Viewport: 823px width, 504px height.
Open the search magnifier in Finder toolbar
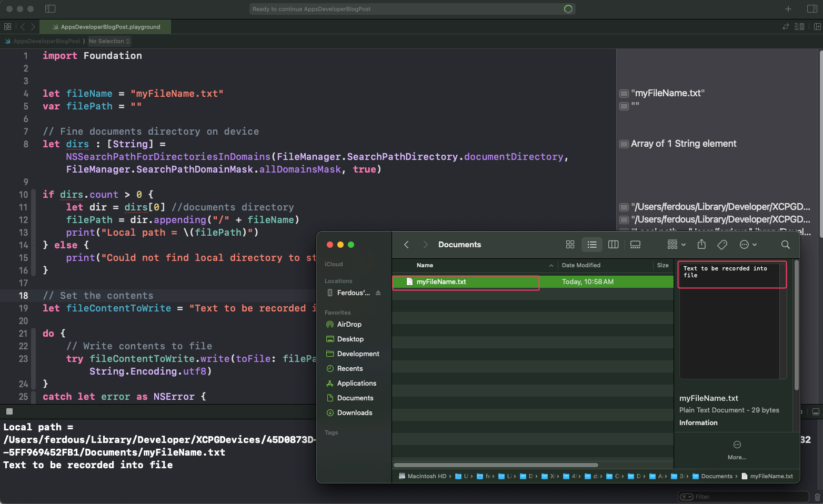point(785,245)
